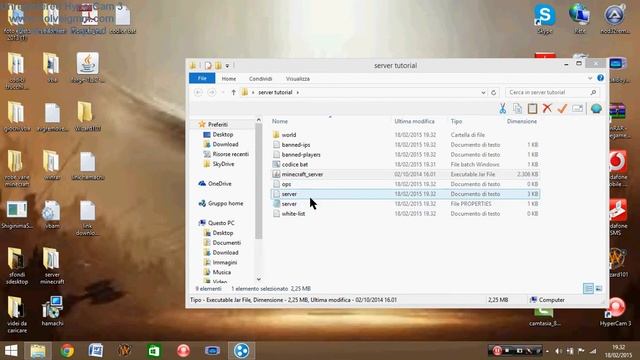The width and height of the screenshot is (640, 360).
Task: Click the Copy toolbar icon
Action: click(x=518, y=109)
